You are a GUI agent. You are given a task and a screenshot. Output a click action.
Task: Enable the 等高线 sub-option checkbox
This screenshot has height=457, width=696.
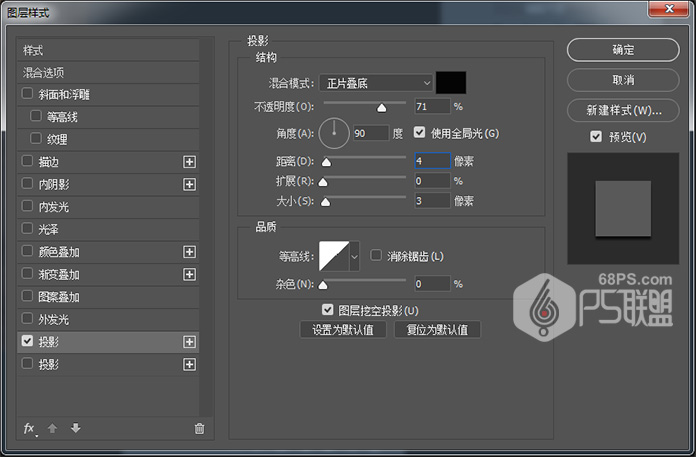click(x=36, y=116)
